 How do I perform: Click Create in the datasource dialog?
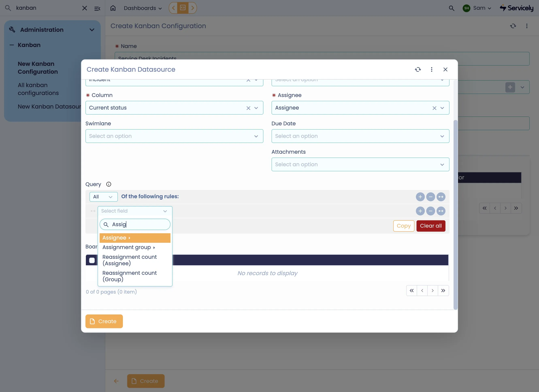click(x=104, y=321)
